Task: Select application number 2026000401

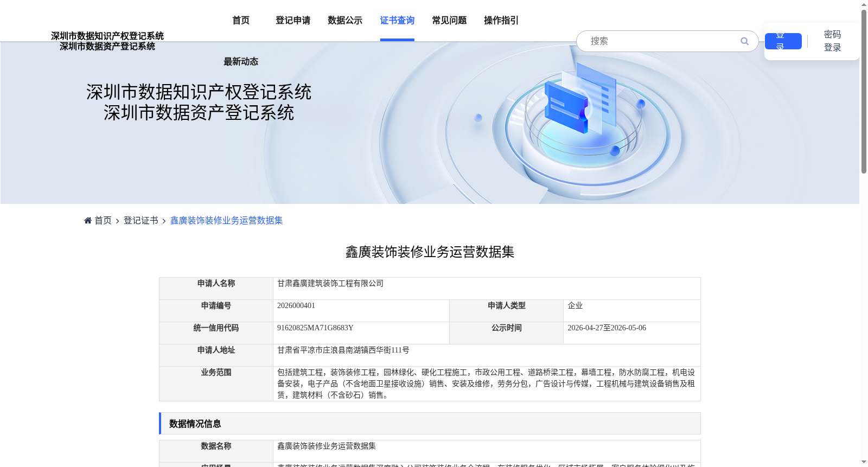Action: tap(296, 306)
